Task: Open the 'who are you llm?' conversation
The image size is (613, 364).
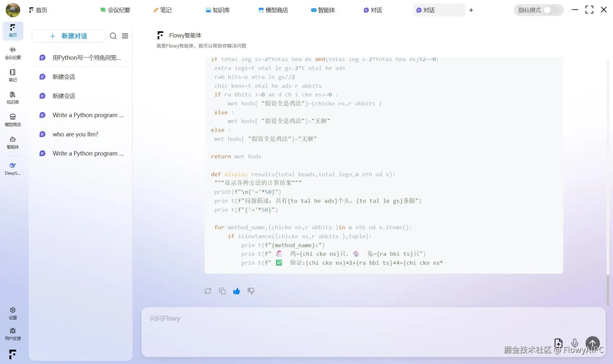Action: tap(75, 134)
